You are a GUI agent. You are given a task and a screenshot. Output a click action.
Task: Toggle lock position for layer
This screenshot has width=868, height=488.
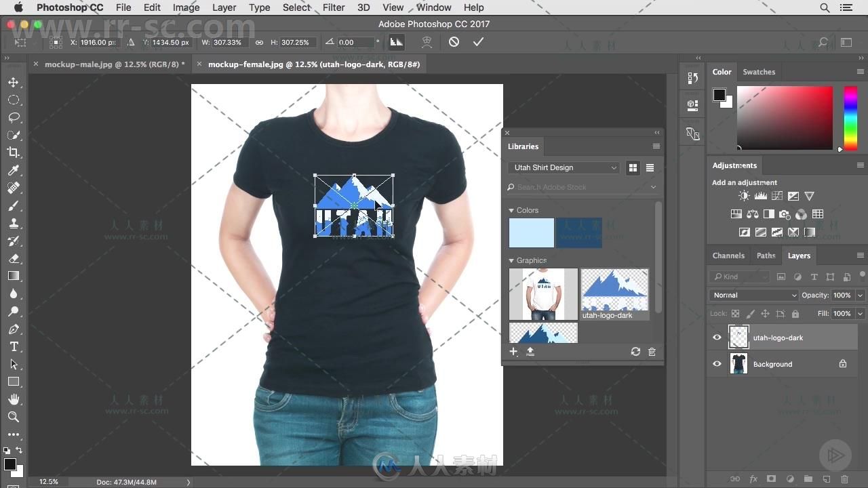click(765, 314)
